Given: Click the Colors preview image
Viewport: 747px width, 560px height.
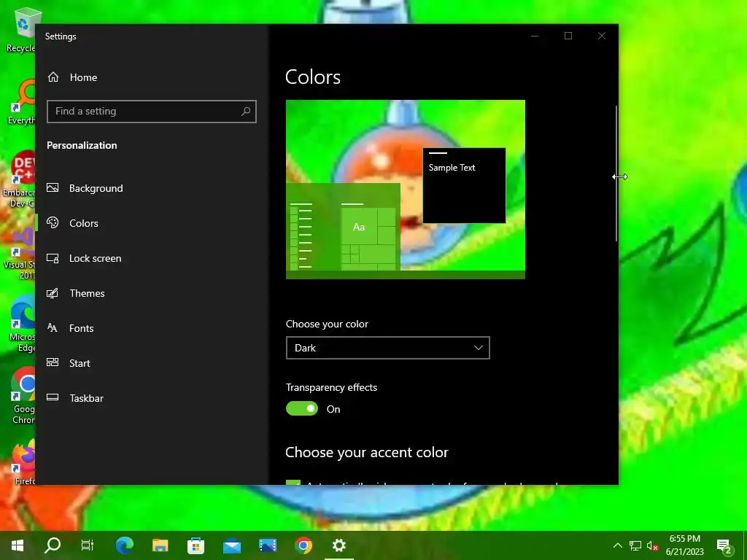Looking at the screenshot, I should tap(406, 190).
